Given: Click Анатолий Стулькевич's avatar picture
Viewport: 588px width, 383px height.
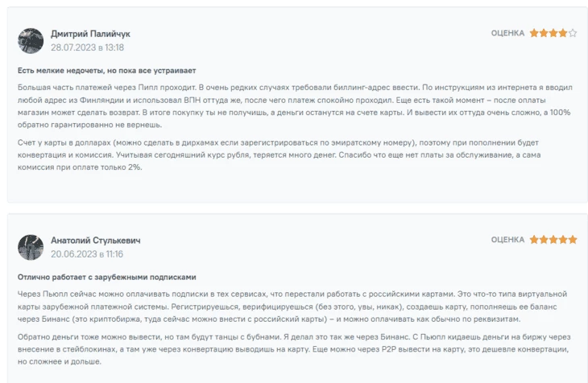Looking at the screenshot, I should pos(31,247).
